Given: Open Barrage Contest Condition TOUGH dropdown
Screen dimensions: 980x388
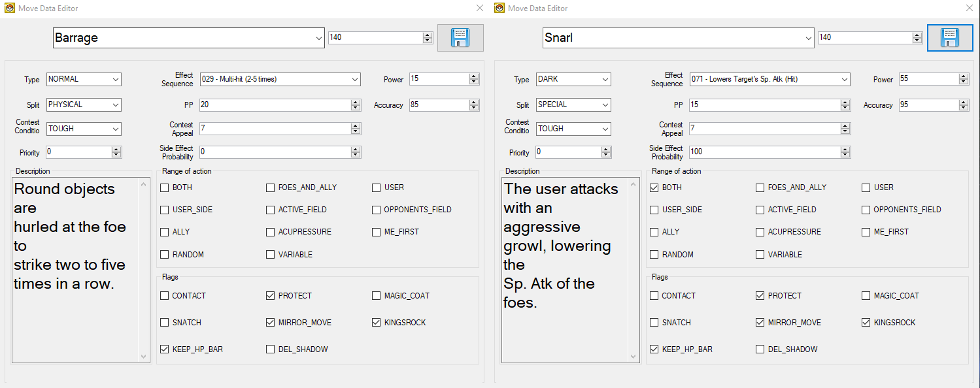Looking at the screenshot, I should click(116, 129).
